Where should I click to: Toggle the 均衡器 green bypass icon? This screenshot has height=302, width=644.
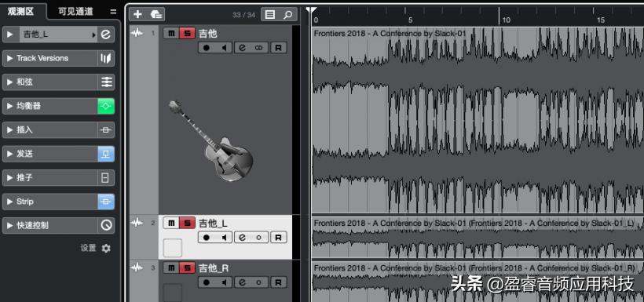106,106
